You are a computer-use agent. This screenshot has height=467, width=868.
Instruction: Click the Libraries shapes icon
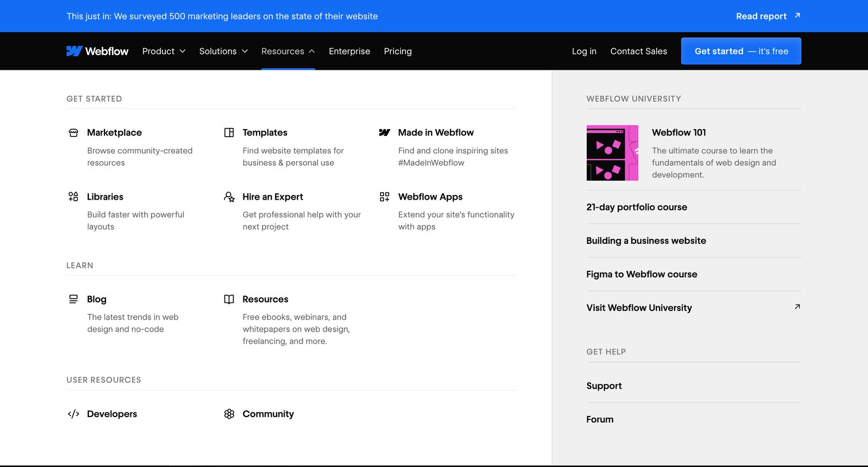73,197
